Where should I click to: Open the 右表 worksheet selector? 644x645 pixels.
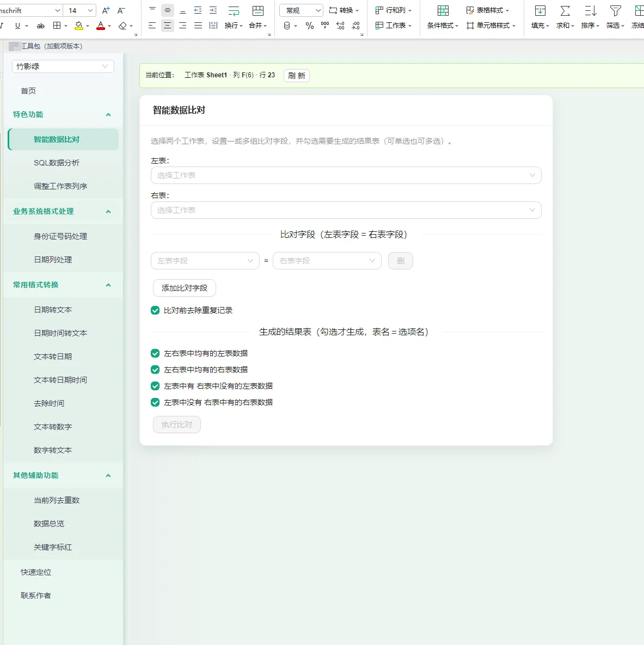tap(346, 210)
